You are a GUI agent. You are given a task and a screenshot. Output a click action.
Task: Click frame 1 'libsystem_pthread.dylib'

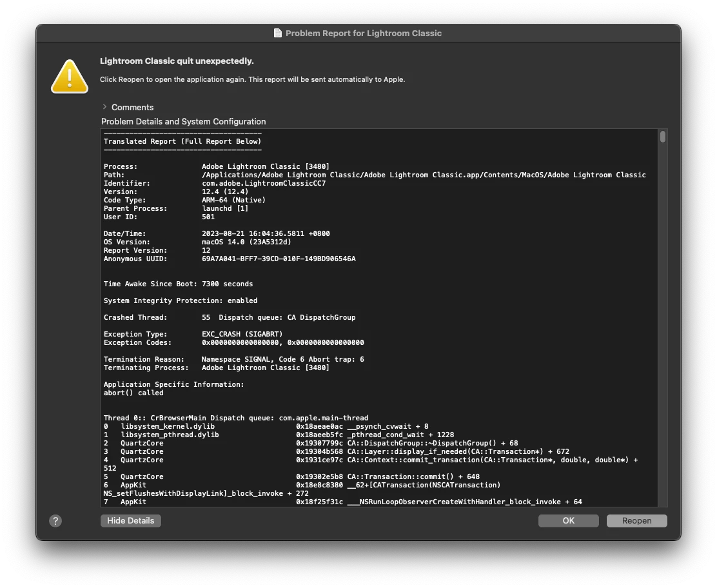[170, 435]
